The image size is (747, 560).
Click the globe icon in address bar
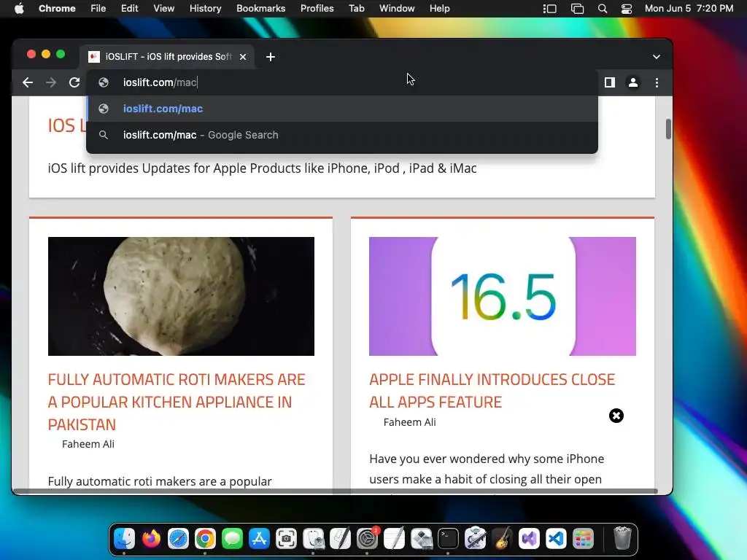click(104, 82)
